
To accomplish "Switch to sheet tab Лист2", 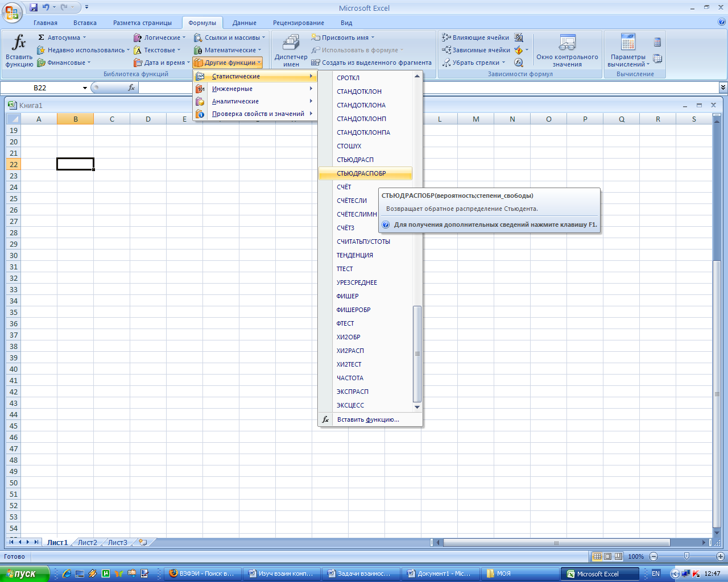I will pyautogui.click(x=87, y=542).
